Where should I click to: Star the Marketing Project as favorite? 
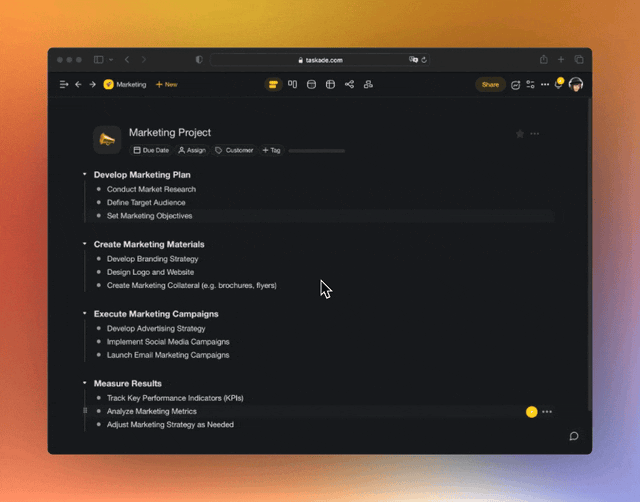click(x=520, y=134)
